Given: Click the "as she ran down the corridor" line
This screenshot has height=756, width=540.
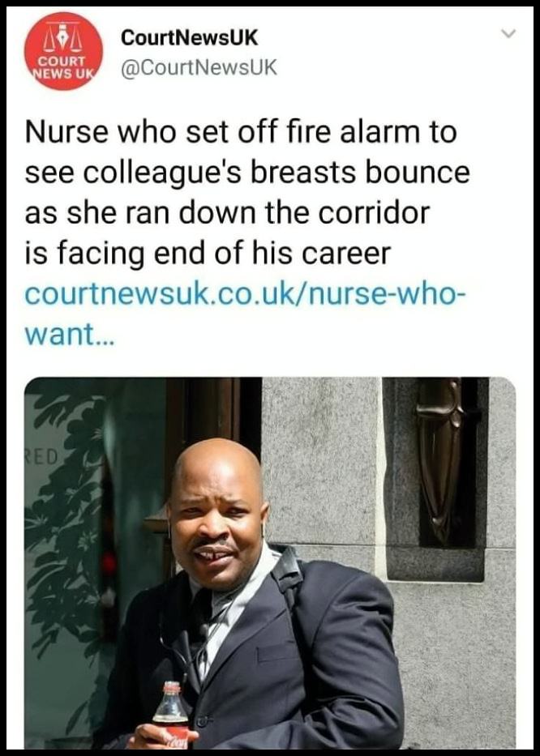Looking at the screenshot, I should tap(227, 212).
